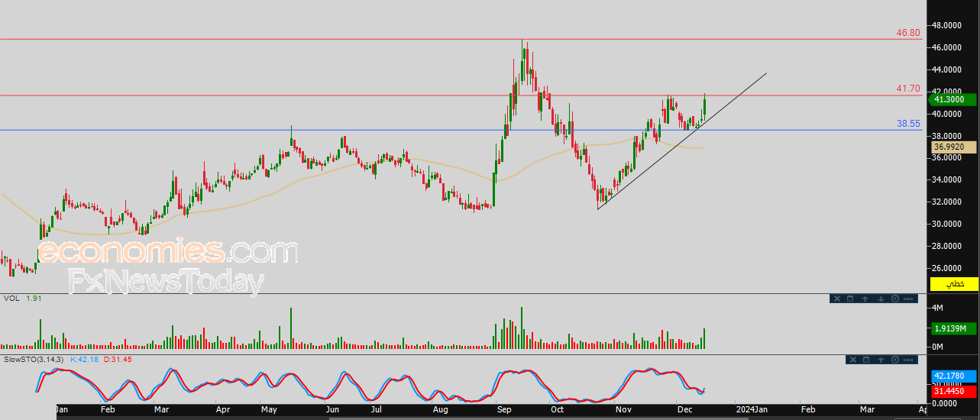Image resolution: width=980 pixels, height=420 pixels.
Task: Open VOL indicator settings gear
Action: coord(894,299)
